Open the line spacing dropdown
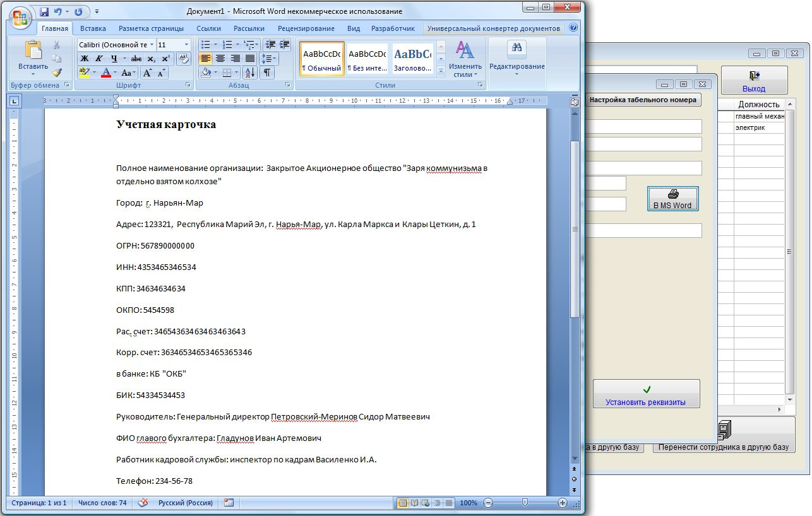Viewport: 812px width, 516px height. (270, 59)
